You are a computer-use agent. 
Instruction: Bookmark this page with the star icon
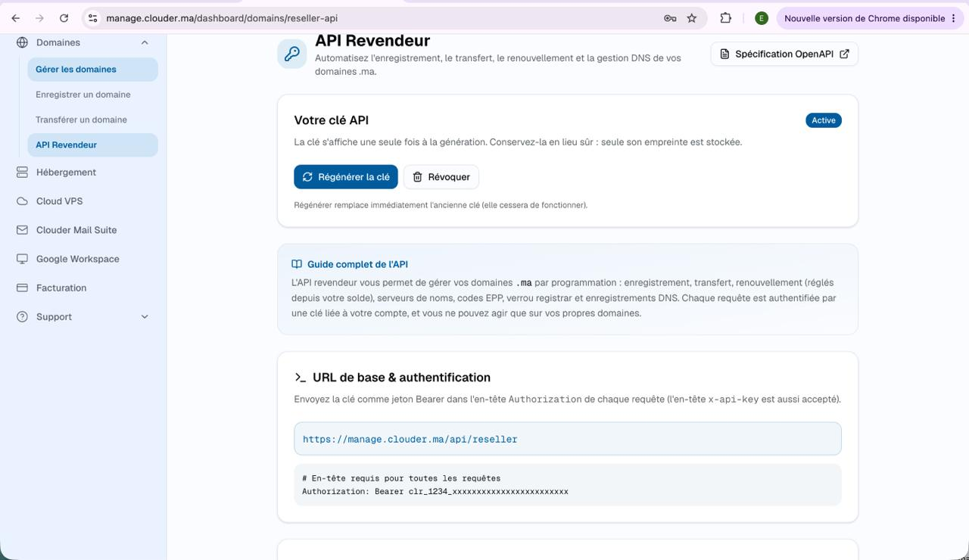pos(691,18)
